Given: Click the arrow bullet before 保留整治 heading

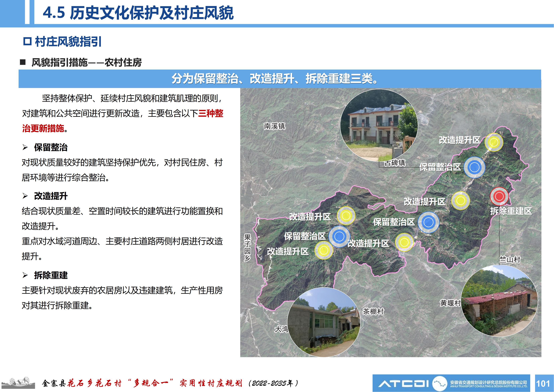Looking at the screenshot, I should 25,147.
